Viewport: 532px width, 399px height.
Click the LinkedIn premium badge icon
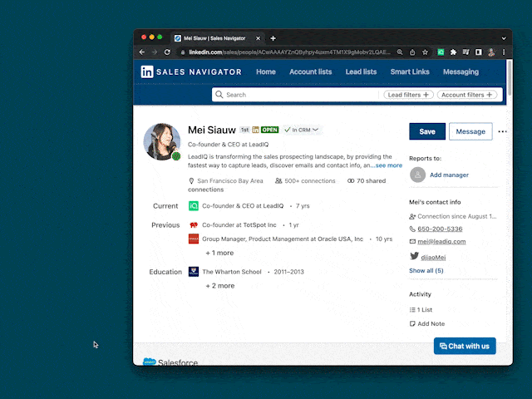[x=256, y=130]
